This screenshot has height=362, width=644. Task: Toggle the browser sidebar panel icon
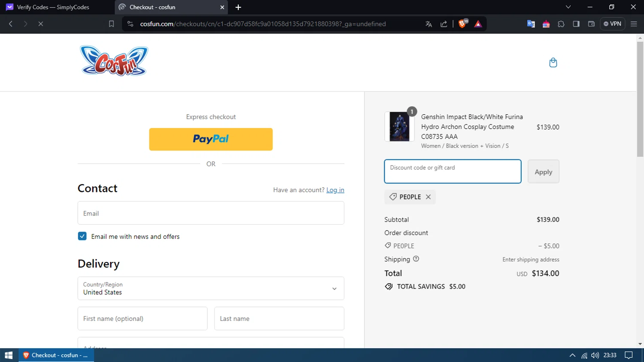pyautogui.click(x=576, y=24)
